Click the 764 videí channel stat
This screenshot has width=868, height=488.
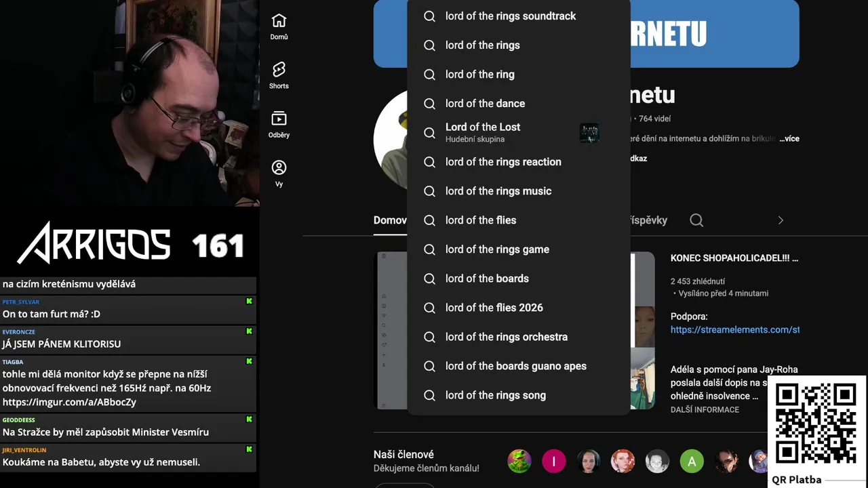coord(654,119)
